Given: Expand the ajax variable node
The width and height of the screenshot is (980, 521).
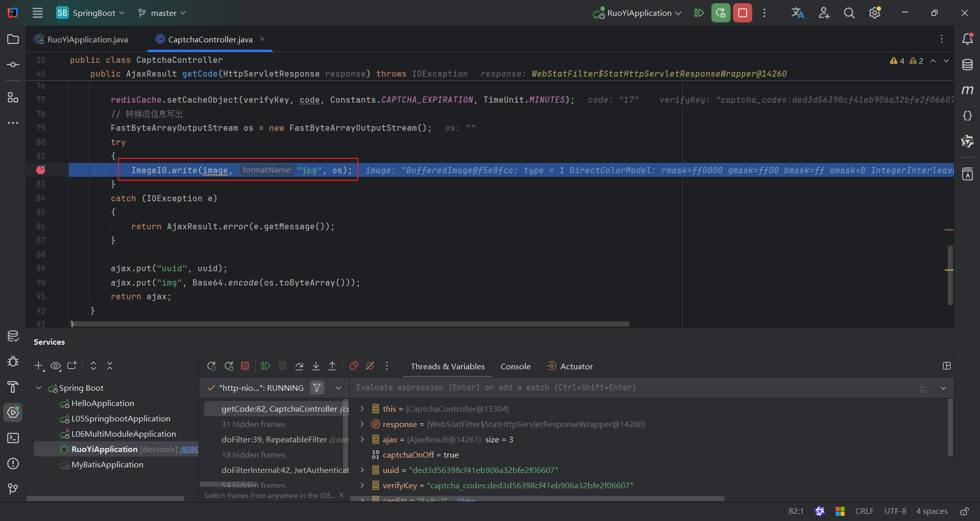Looking at the screenshot, I should click(x=362, y=439).
